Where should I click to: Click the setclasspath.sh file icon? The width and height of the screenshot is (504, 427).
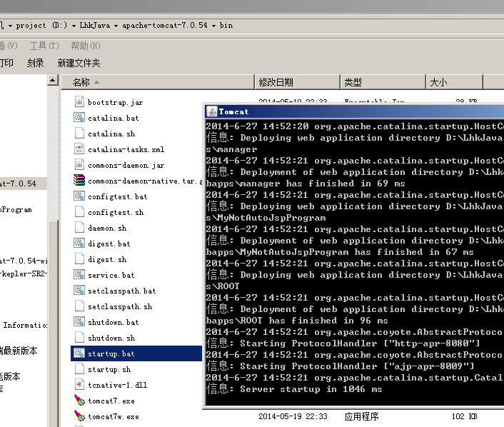tap(79, 306)
